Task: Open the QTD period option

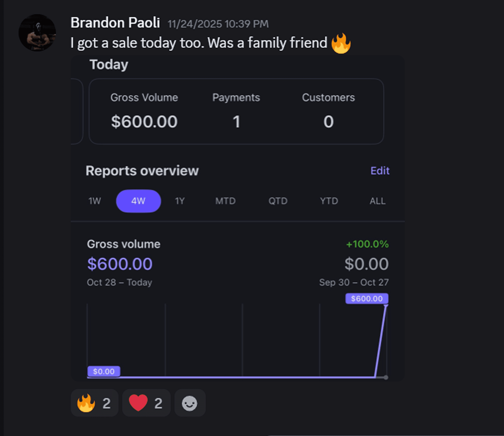Action: 278,201
